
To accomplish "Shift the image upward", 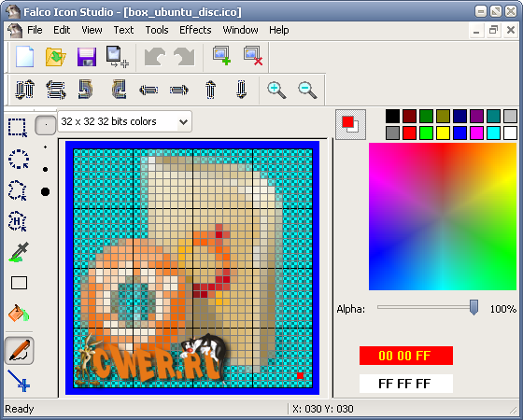I will click(210, 90).
